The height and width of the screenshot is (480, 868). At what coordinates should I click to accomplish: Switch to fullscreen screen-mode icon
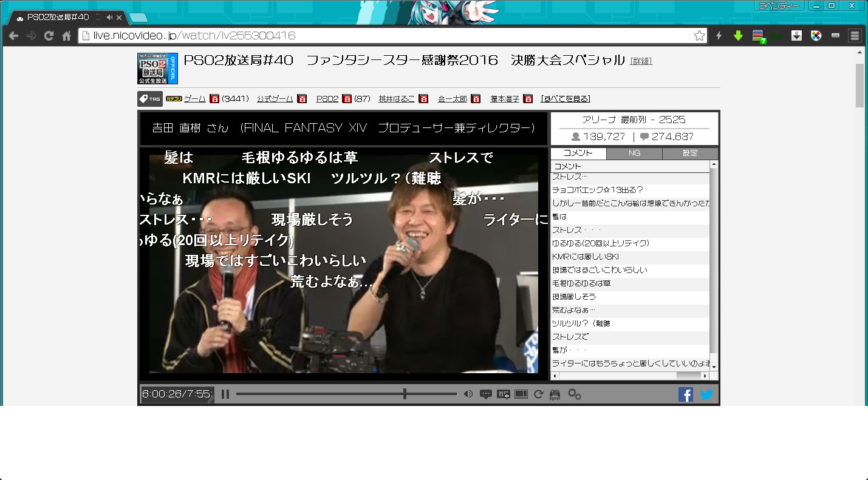pos(521,394)
